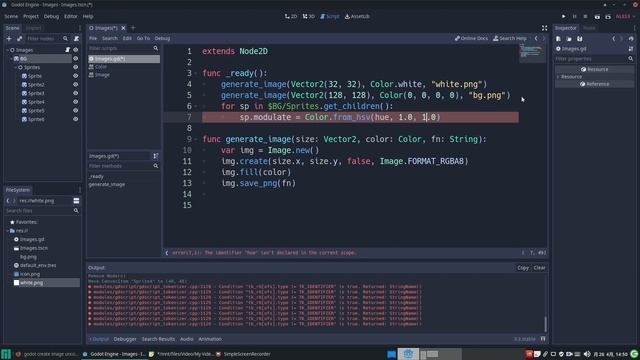Image resolution: width=640 pixels, height=360 pixels.
Task: Click the attach script icon beside node filter
Action: (76, 38)
